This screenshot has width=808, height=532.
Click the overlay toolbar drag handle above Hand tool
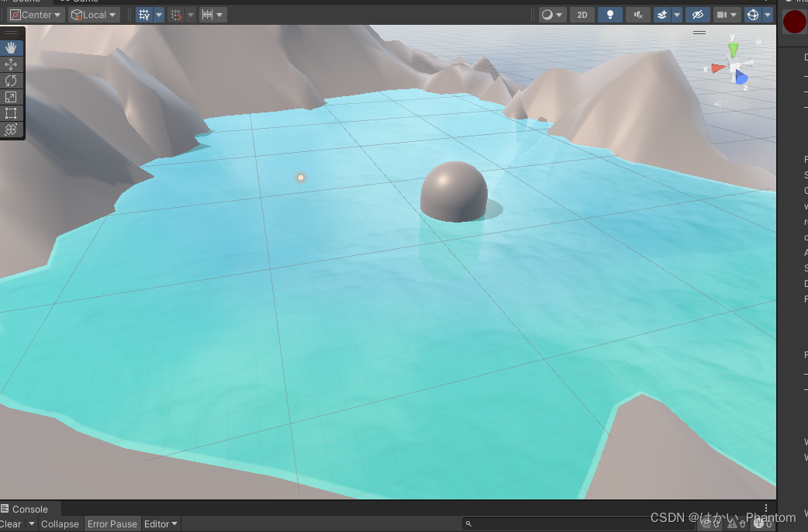11,33
